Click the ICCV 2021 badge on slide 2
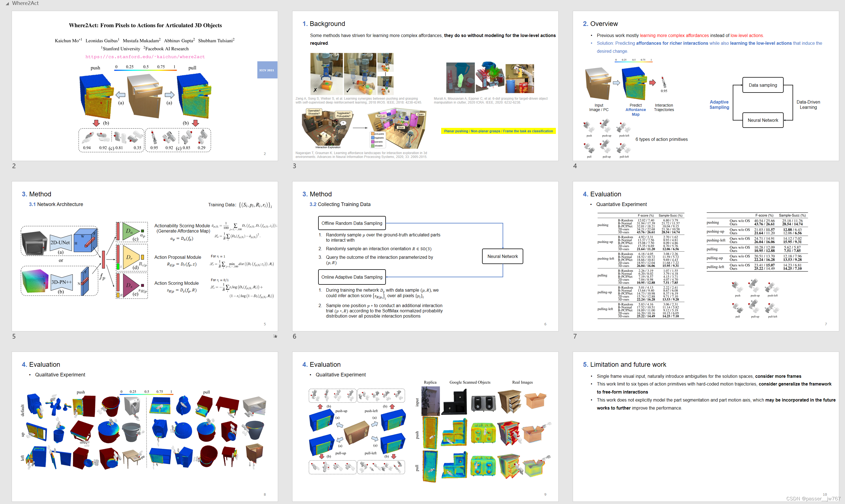The height and width of the screenshot is (504, 845). pyautogui.click(x=267, y=70)
